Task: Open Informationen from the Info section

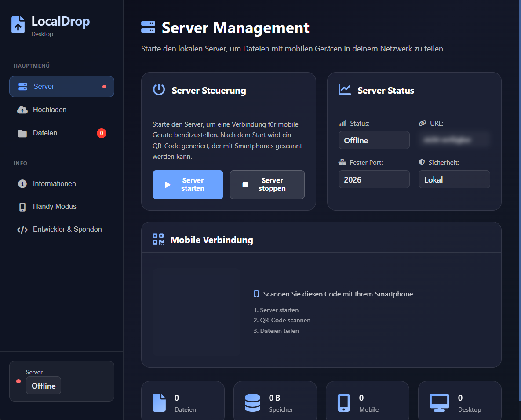Action: tap(54, 184)
